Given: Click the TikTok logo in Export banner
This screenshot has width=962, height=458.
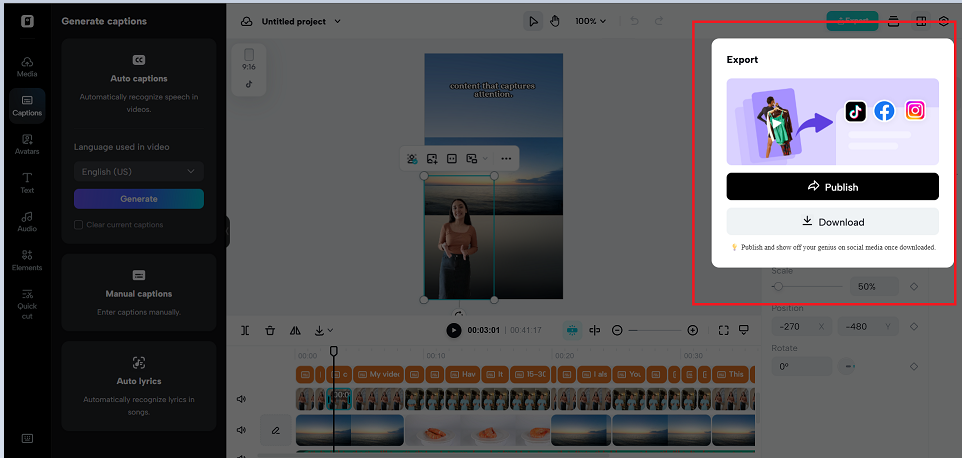Looking at the screenshot, I should [855, 111].
